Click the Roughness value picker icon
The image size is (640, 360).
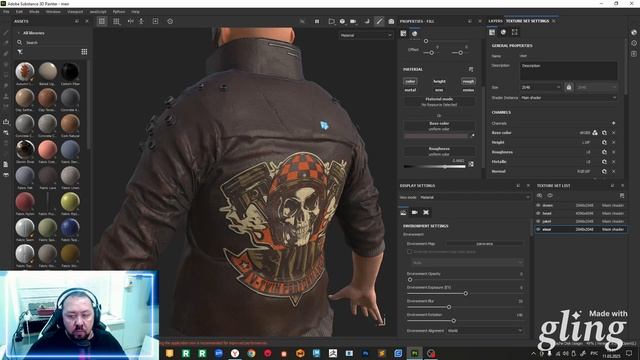tap(471, 164)
